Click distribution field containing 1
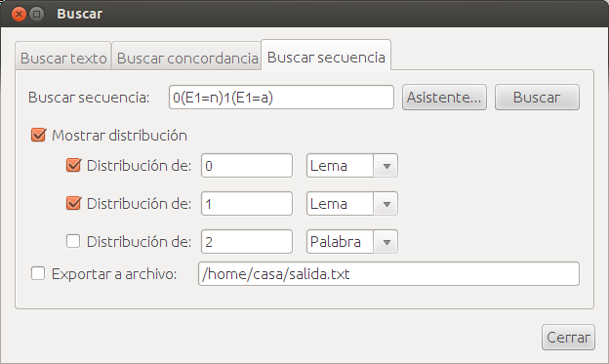This screenshot has height=364, width=609. click(x=247, y=204)
